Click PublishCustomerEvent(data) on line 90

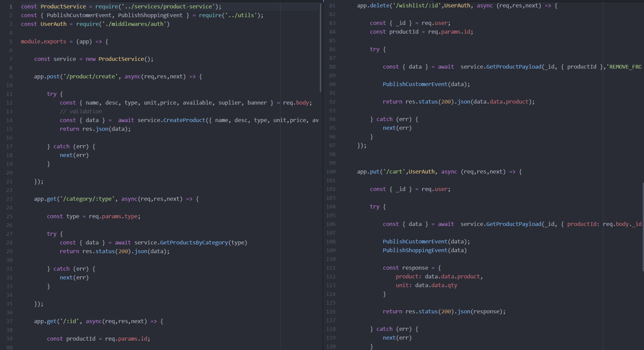click(425, 84)
